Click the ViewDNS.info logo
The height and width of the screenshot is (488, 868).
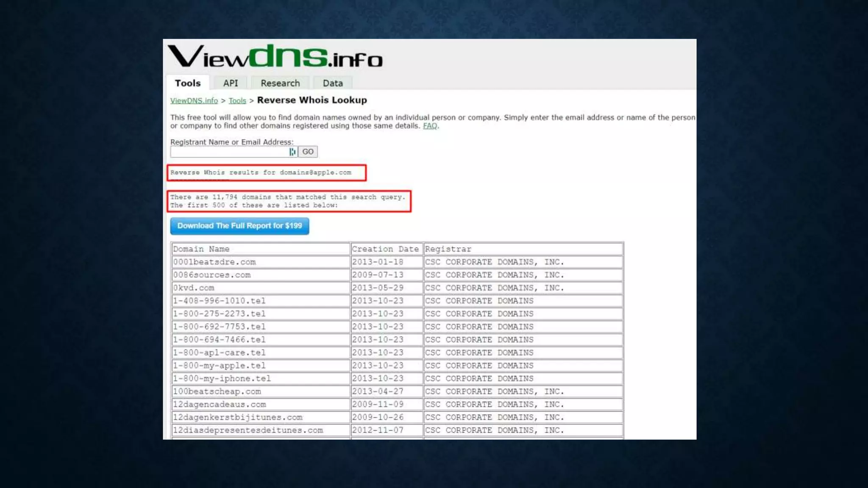[275, 57]
